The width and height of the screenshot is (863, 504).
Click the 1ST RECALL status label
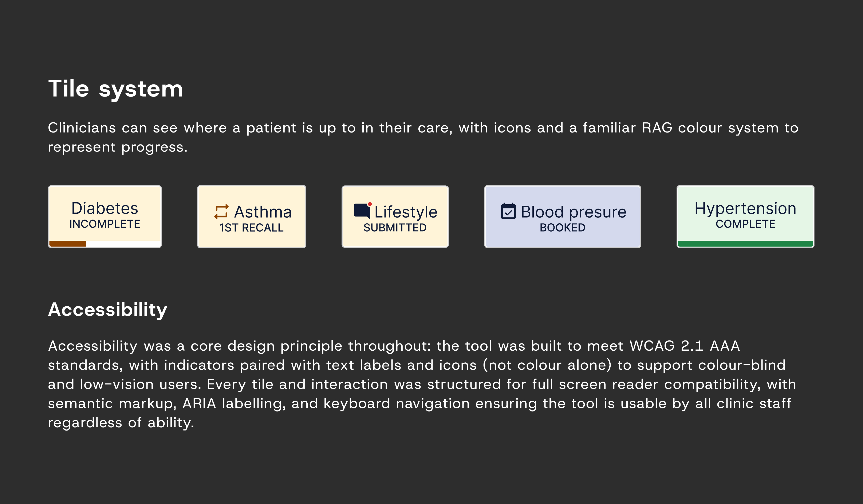point(251,228)
